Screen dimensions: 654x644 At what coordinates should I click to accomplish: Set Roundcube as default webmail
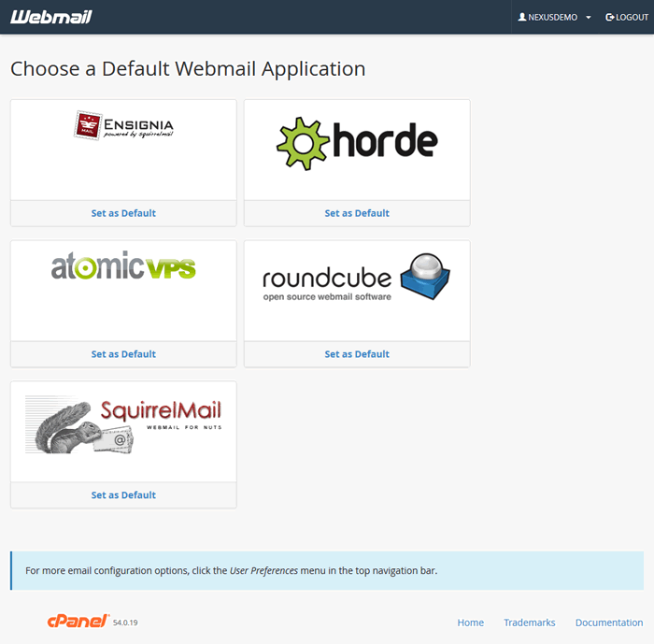click(x=357, y=354)
